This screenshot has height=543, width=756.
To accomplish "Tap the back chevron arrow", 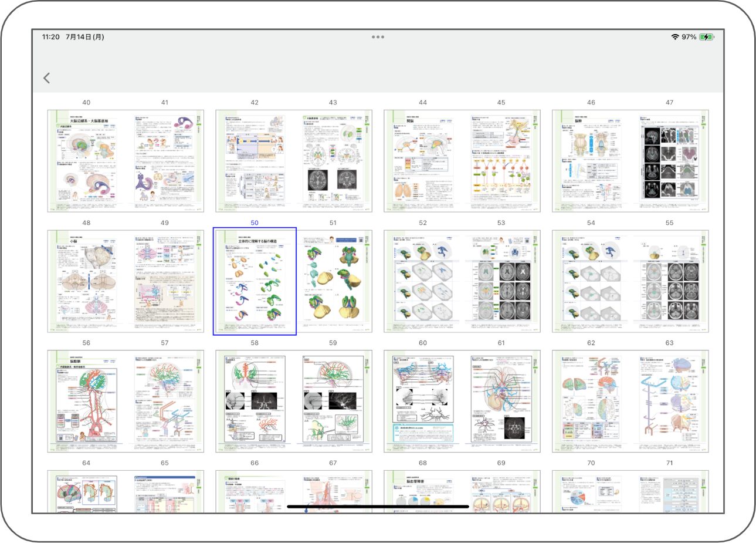I will (x=47, y=78).
